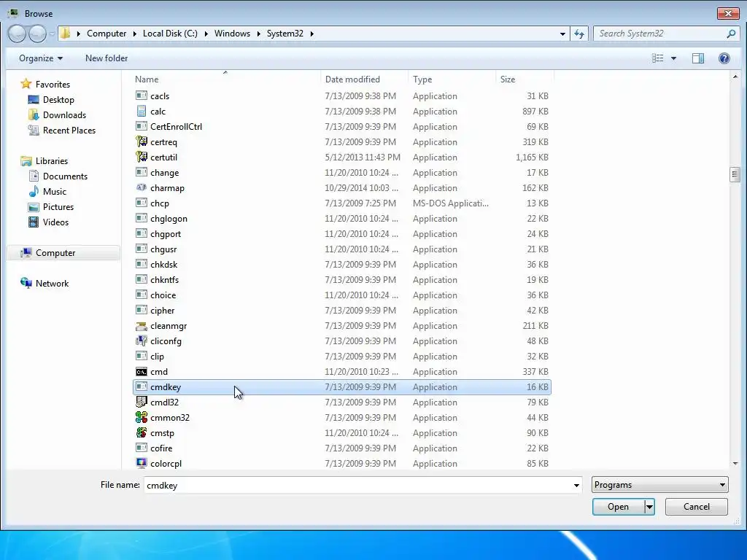747x560 pixels.
Task: Click the certutil certificate icon
Action: point(141,157)
